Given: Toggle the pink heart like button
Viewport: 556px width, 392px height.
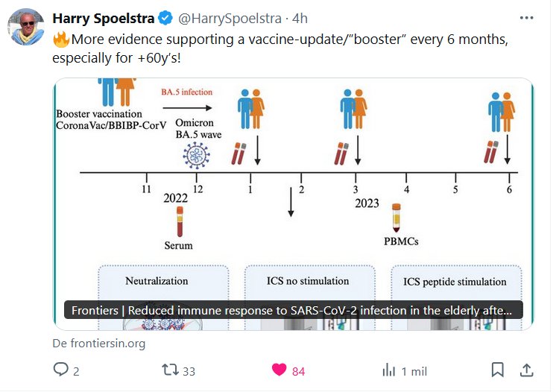Looking at the screenshot, I should pos(279,370).
